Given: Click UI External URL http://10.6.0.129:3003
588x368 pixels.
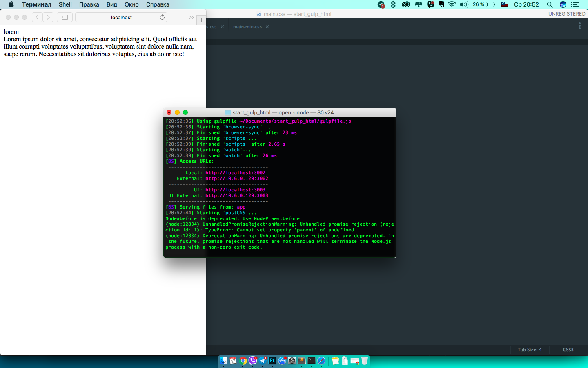Looking at the screenshot, I should click(x=237, y=195).
